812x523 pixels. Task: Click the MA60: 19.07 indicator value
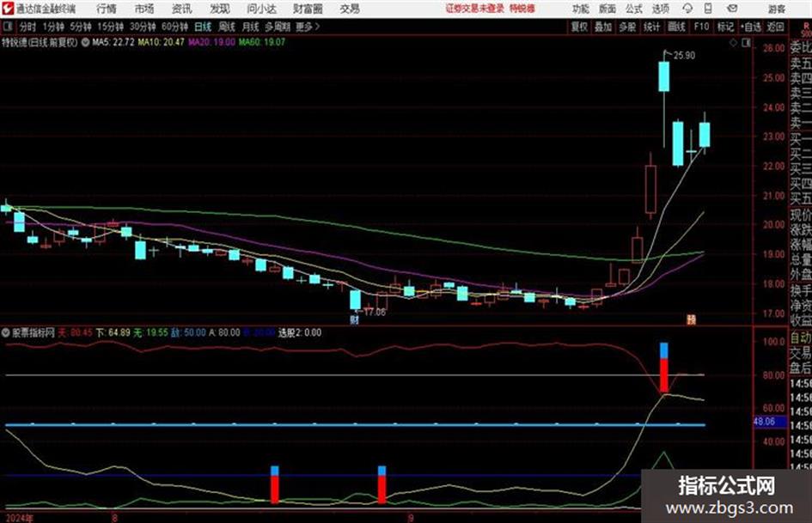[x=261, y=42]
